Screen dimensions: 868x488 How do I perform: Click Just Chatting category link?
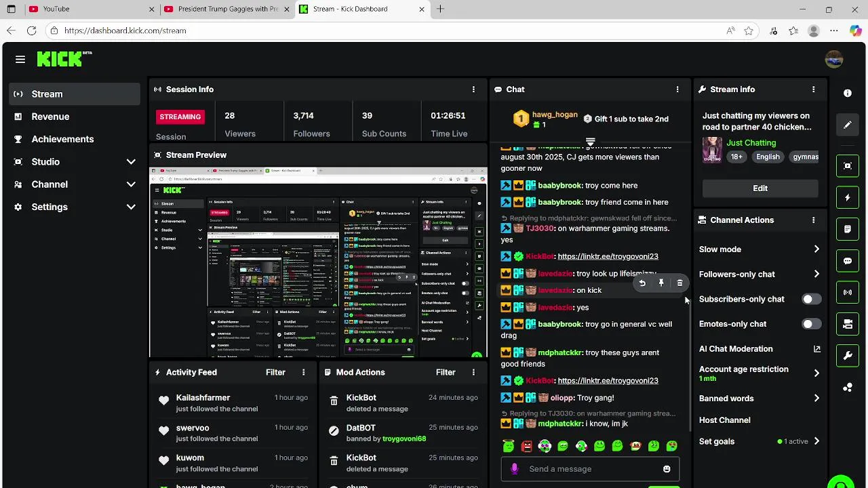tap(751, 143)
